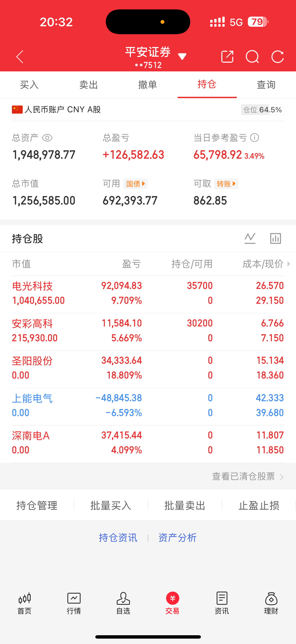Switch to the 买入 tab
This screenshot has width=296, height=644.
pos(29,85)
